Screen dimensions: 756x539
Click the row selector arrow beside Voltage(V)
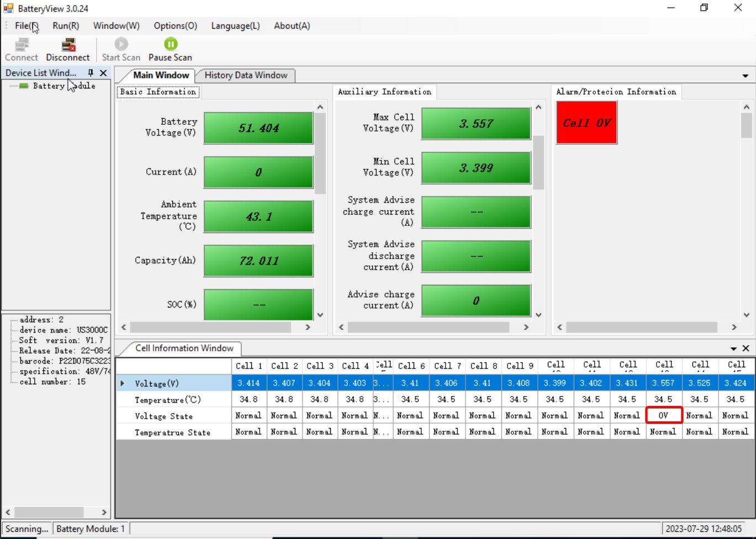point(123,383)
